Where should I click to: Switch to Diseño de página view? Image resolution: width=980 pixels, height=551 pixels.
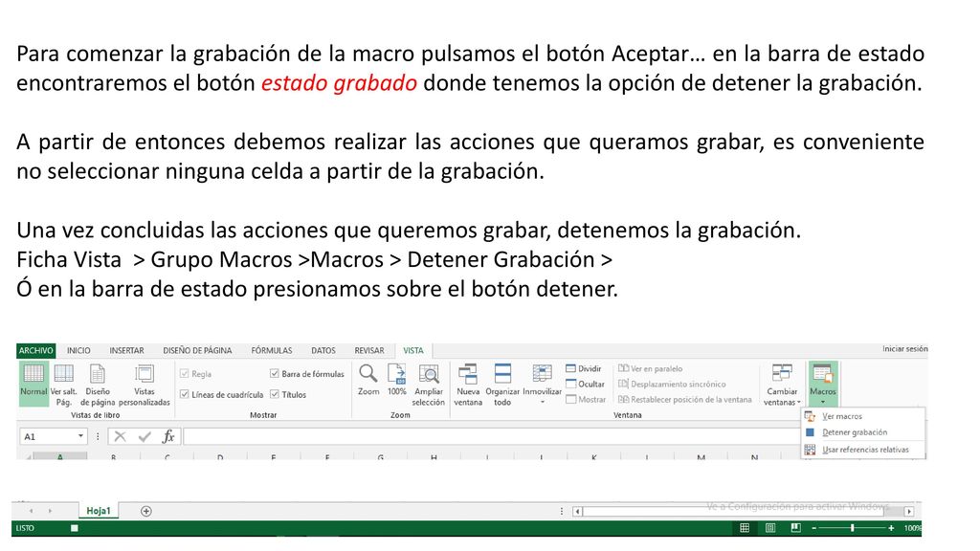(x=98, y=384)
